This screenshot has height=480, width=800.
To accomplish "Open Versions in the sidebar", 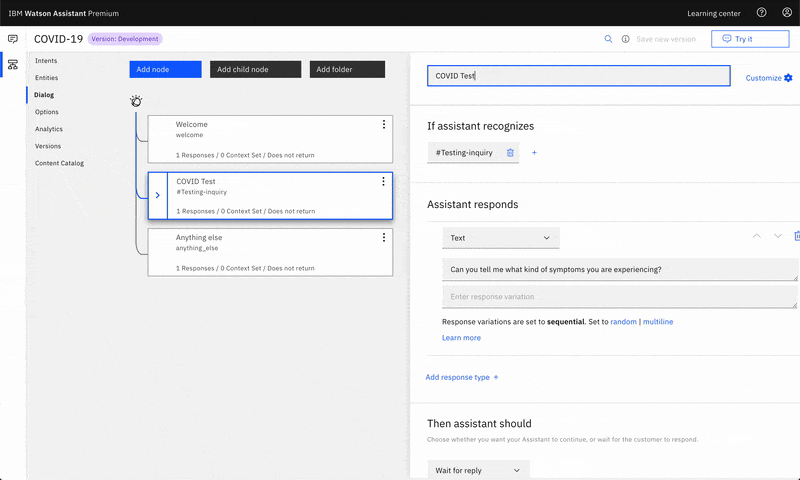I will tap(47, 146).
